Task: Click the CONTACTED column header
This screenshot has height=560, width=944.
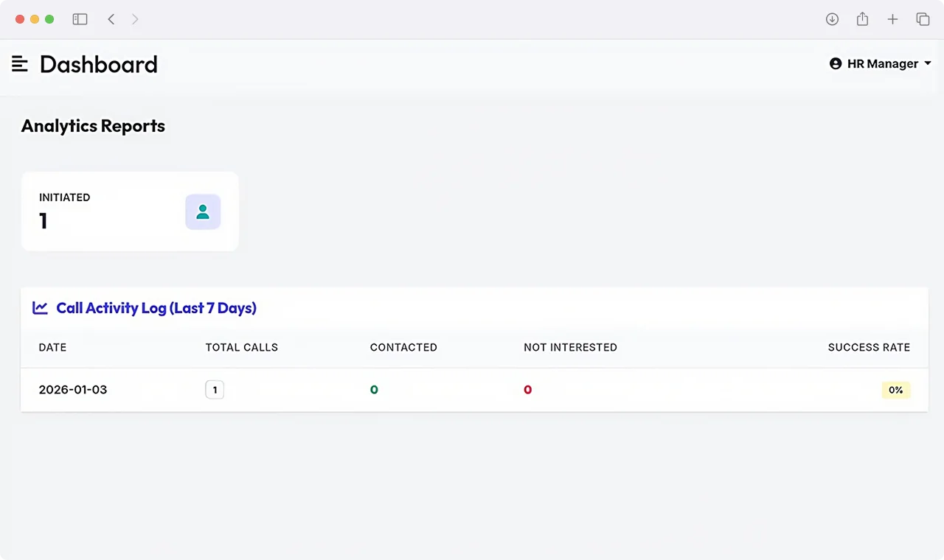Action: click(x=403, y=347)
